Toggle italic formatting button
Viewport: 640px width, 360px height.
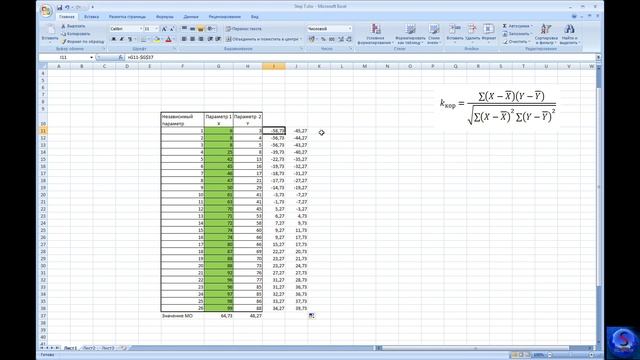(x=122, y=39)
